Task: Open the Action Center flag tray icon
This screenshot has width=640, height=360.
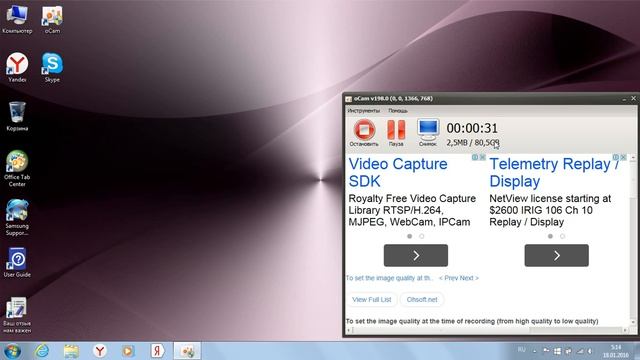Action: 546,351
